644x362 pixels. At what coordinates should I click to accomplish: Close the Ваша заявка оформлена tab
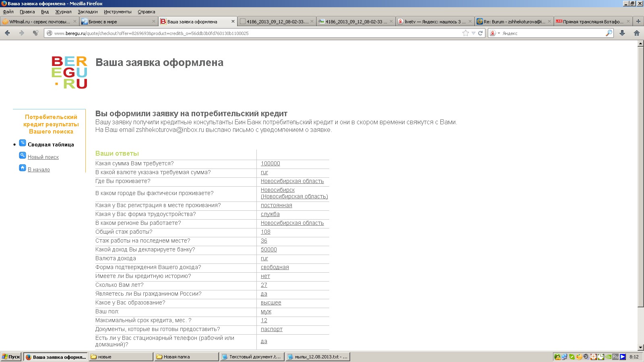click(x=233, y=22)
